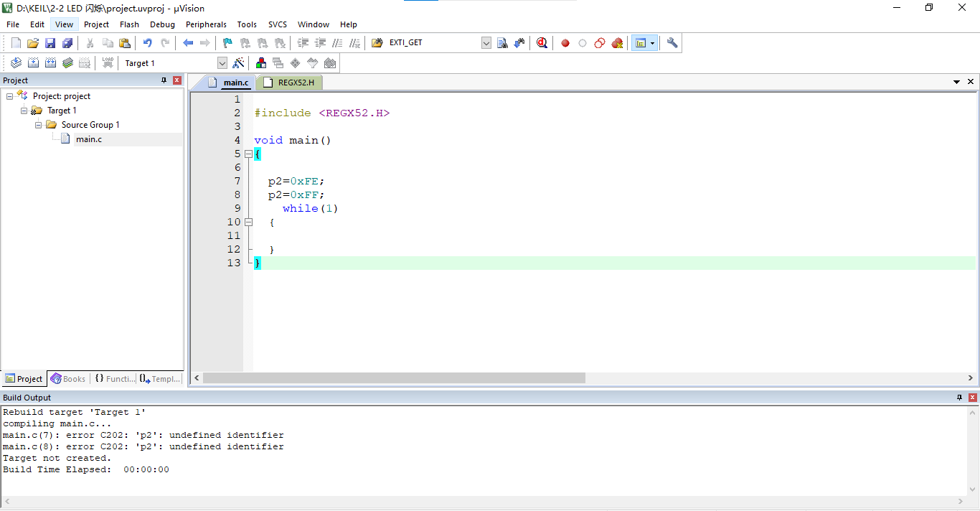
Task: Undo the last edit
Action: (148, 43)
